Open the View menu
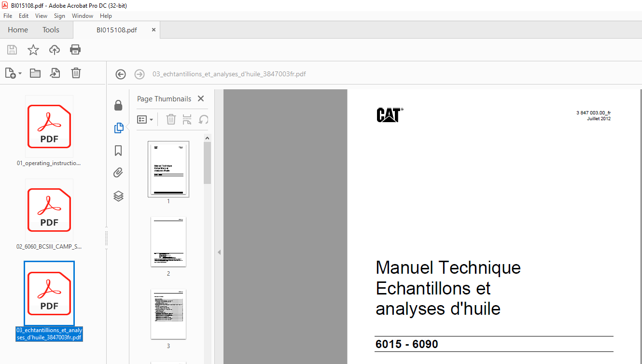Screen dimensions: 642x364 point(42,16)
